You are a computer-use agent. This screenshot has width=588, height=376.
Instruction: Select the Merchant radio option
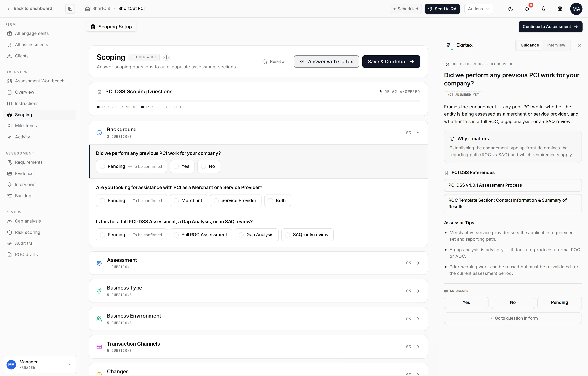188,200
